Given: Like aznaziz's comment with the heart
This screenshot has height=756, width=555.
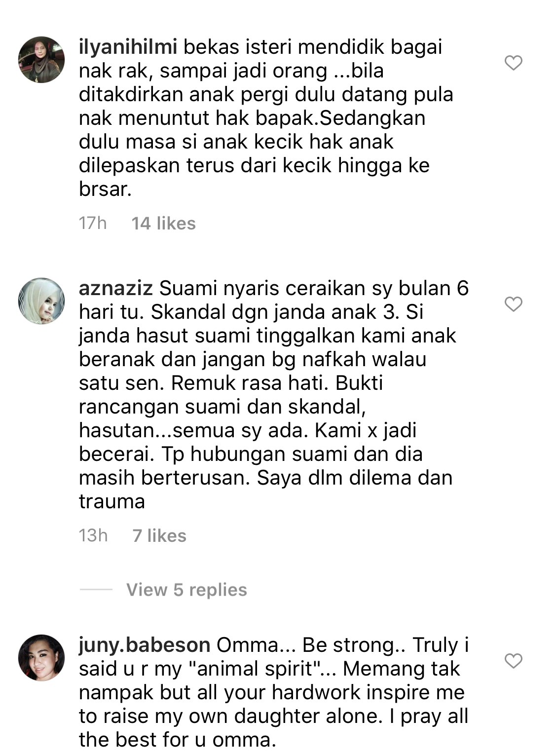Looking at the screenshot, I should click(x=514, y=304).
